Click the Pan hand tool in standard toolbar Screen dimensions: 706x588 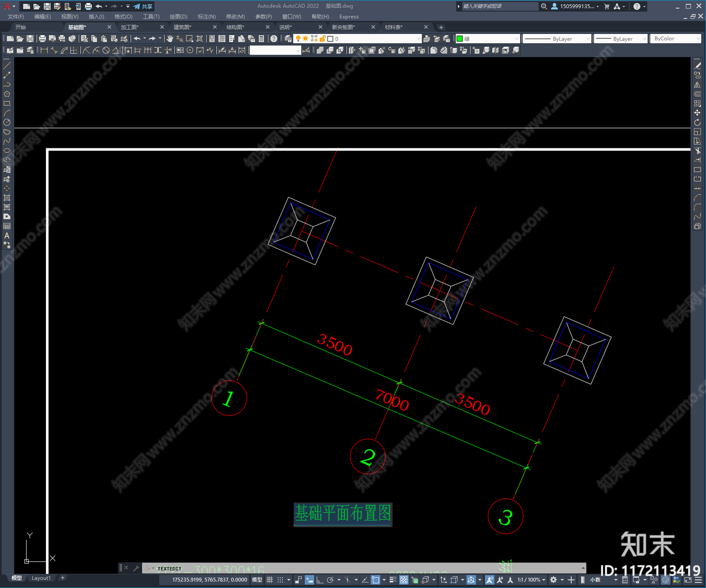point(170,39)
